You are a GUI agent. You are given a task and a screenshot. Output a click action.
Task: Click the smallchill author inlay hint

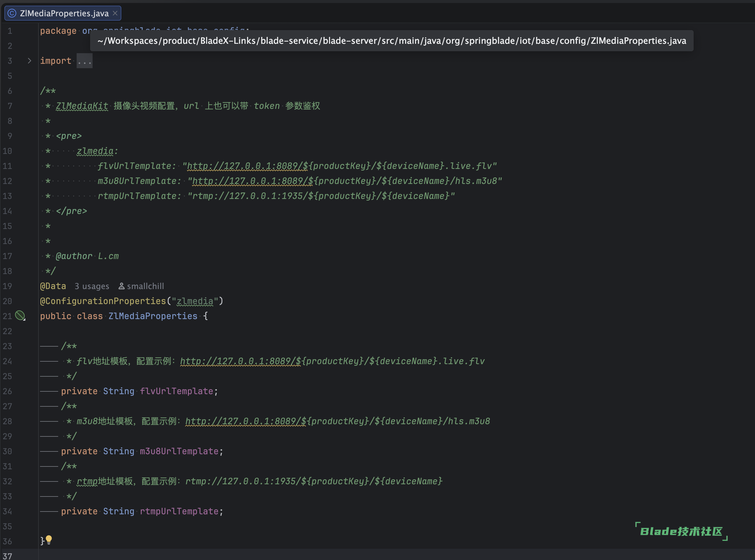(145, 286)
